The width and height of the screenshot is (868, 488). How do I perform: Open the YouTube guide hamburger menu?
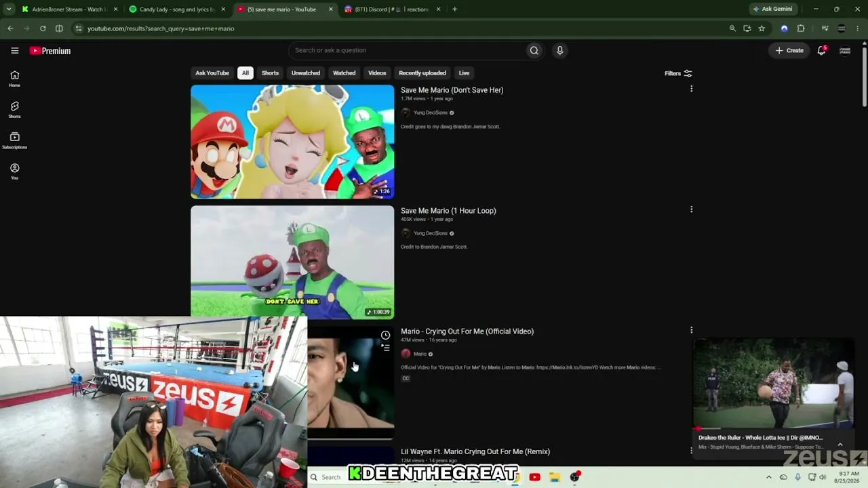[14, 51]
